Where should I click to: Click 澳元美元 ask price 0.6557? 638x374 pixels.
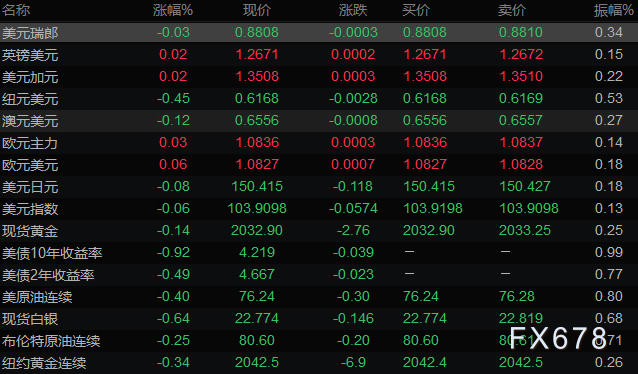[521, 120]
